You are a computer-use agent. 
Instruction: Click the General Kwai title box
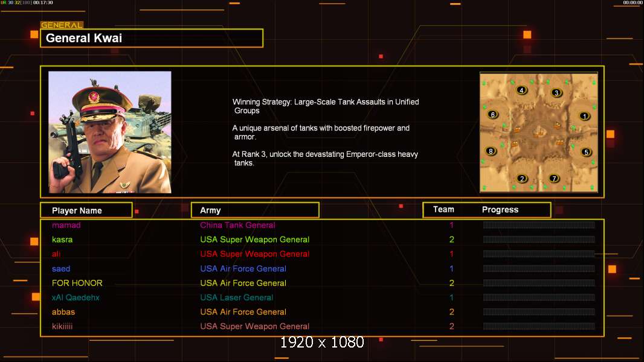coord(152,38)
